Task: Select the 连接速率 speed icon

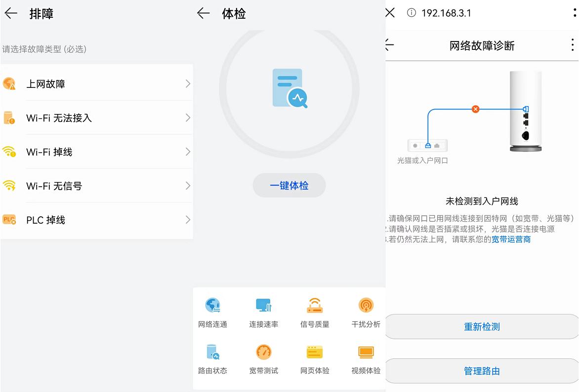Action: tap(263, 305)
